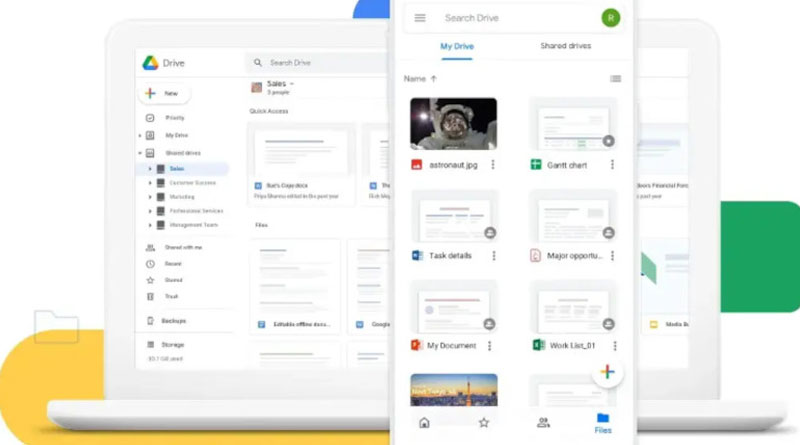Open more options for Work List_01
The width and height of the screenshot is (800, 445).
(615, 346)
